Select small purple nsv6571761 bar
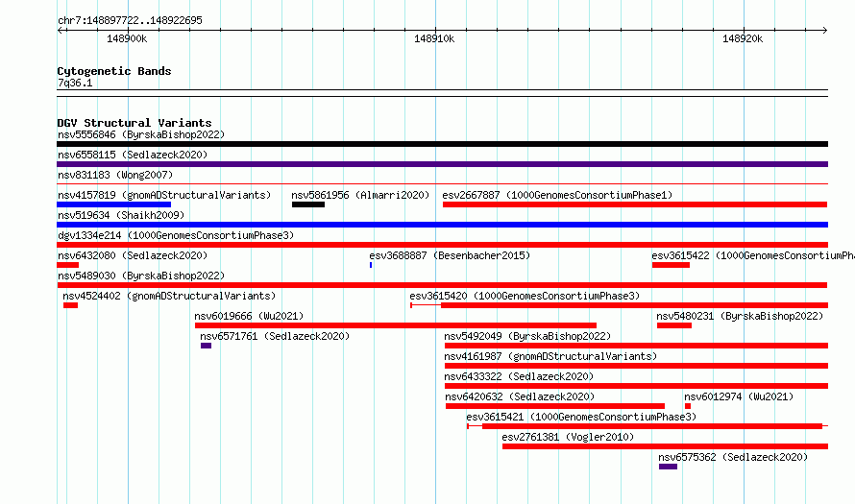Image resolution: width=855 pixels, height=504 pixels. [207, 346]
